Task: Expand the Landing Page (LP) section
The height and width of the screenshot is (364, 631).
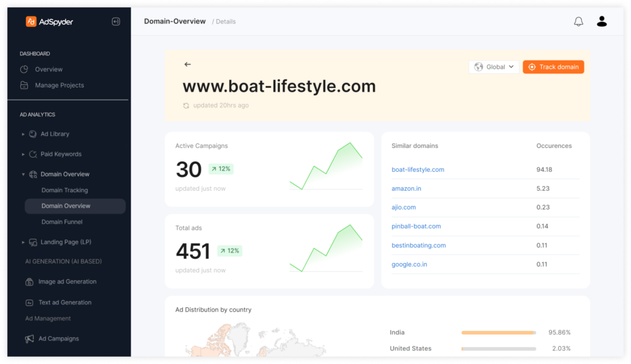Action: (x=23, y=242)
